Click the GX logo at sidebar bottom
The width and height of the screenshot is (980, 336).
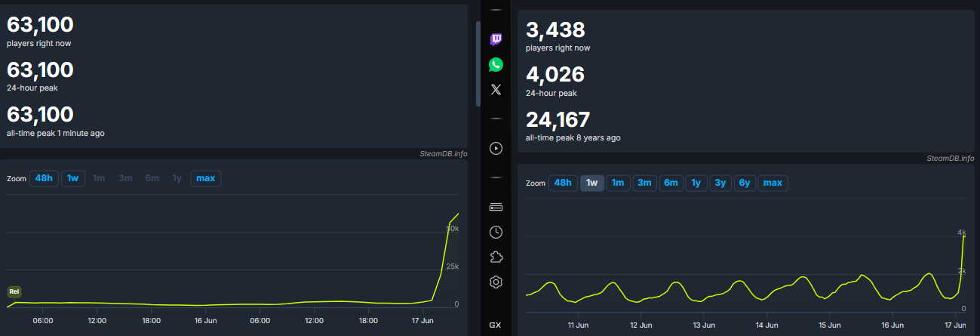tap(495, 325)
